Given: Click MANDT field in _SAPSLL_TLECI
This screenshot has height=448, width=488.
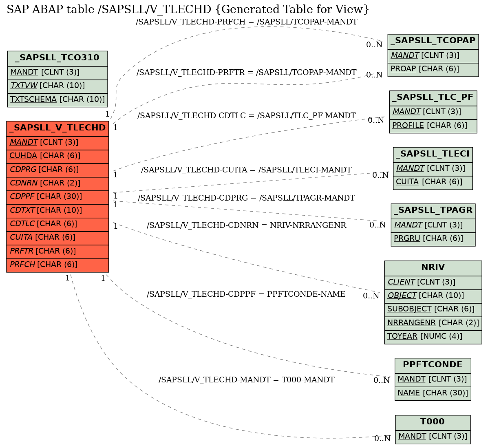Looking at the screenshot, I should 433,169.
